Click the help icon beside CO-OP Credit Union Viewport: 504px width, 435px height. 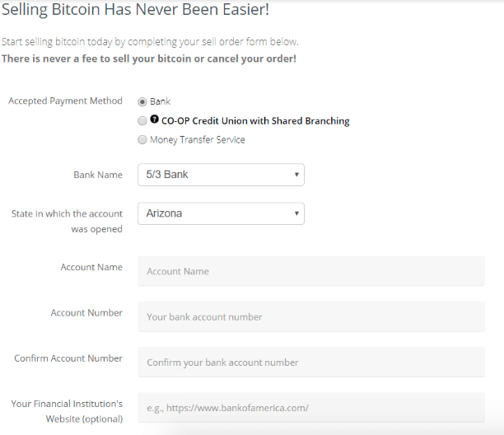155,119
